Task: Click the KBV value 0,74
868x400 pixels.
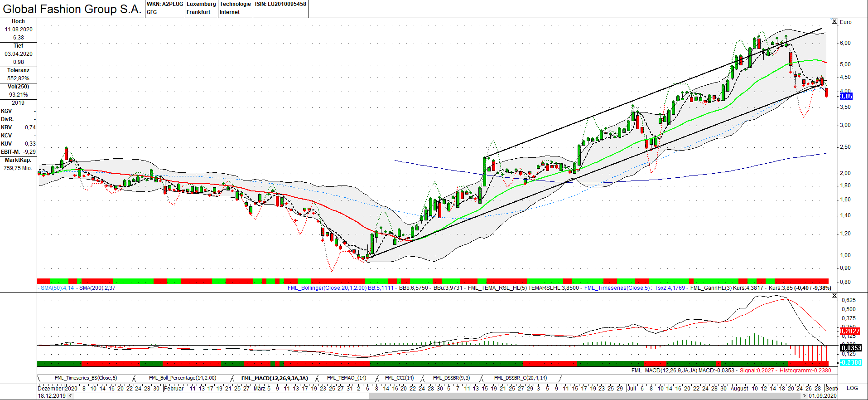Action: [x=30, y=127]
